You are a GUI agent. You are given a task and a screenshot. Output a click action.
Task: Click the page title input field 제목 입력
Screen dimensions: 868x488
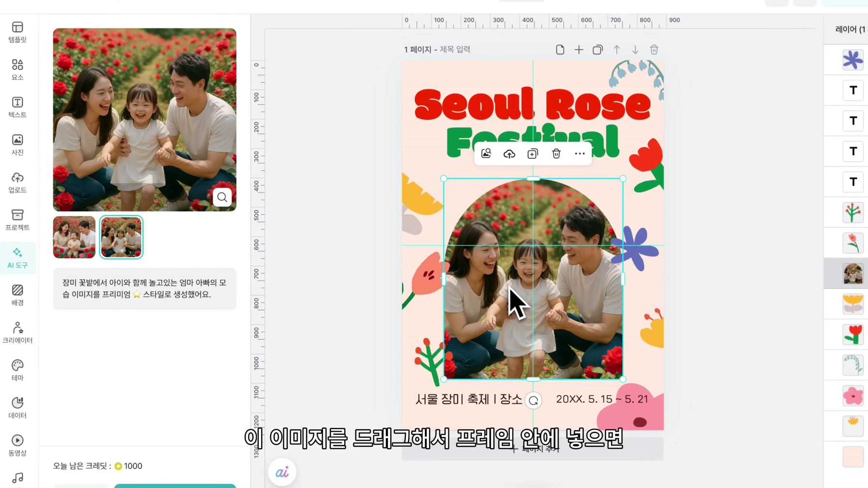455,49
